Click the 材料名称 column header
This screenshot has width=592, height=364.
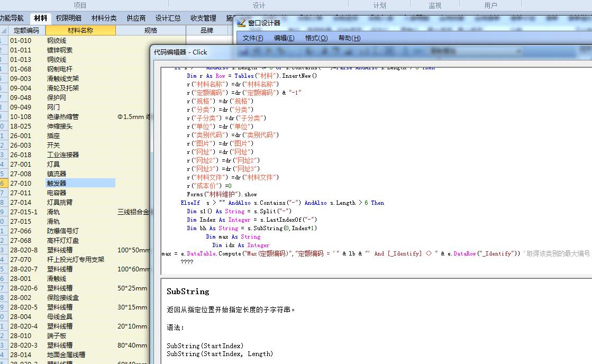click(x=80, y=31)
